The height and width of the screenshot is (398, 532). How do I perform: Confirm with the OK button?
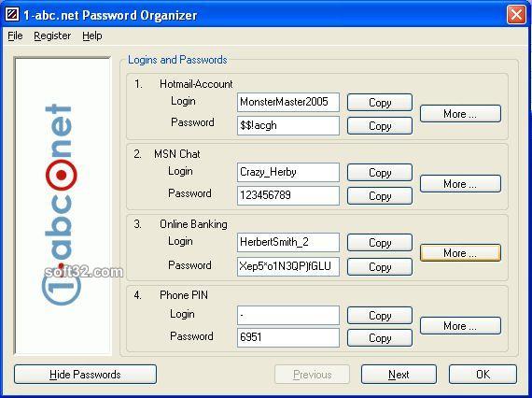pyautogui.click(x=483, y=375)
